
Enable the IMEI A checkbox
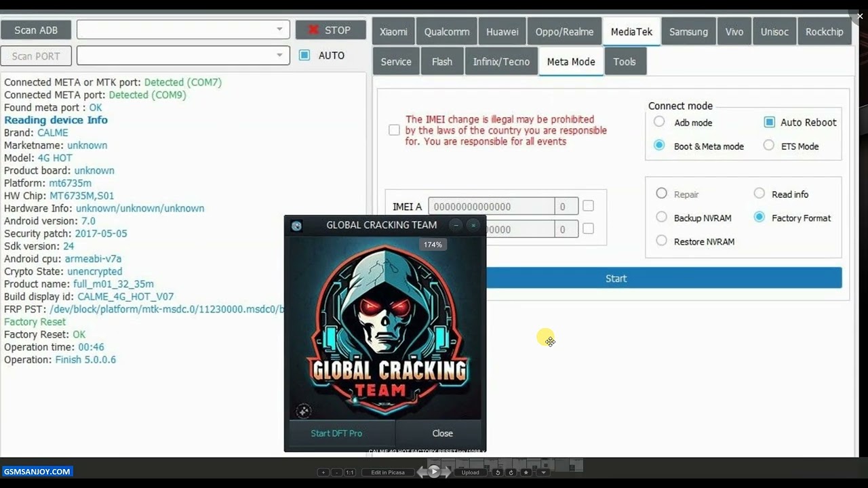pos(588,205)
